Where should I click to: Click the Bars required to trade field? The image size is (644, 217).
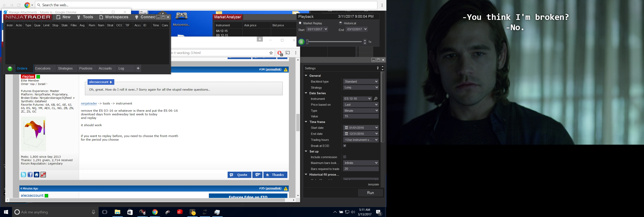coord(361,169)
